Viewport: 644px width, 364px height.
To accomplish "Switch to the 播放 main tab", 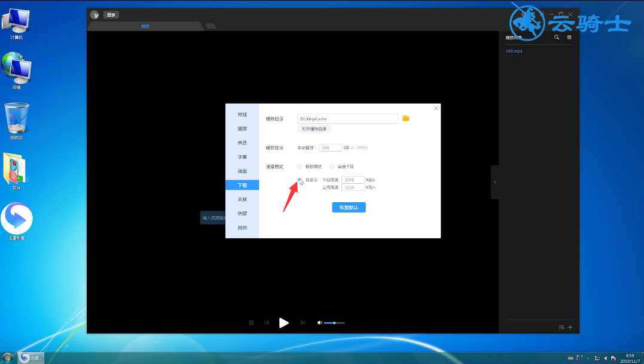I will (x=145, y=26).
